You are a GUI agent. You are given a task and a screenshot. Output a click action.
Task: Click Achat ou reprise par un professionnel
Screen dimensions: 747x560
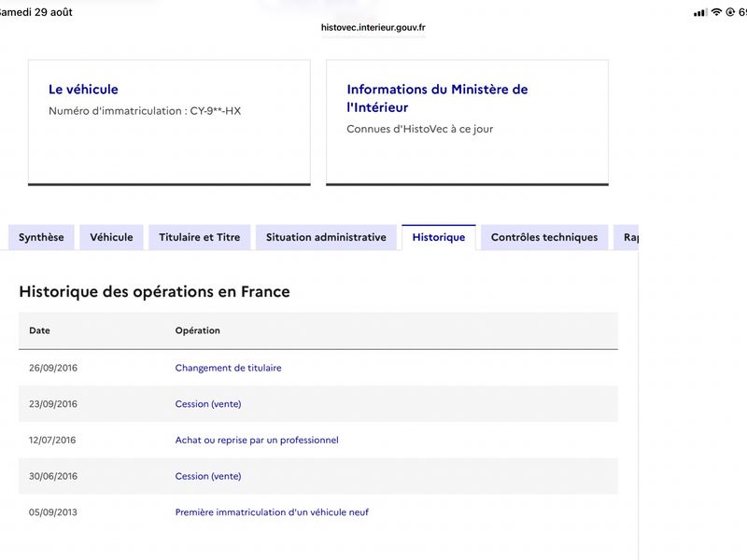coord(257,440)
